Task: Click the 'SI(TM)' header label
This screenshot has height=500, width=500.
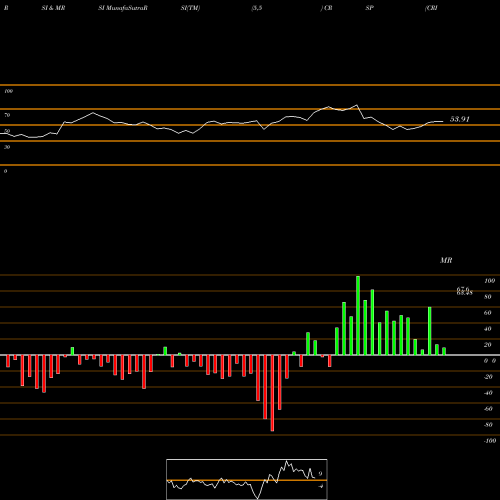Action: pyautogui.click(x=190, y=8)
